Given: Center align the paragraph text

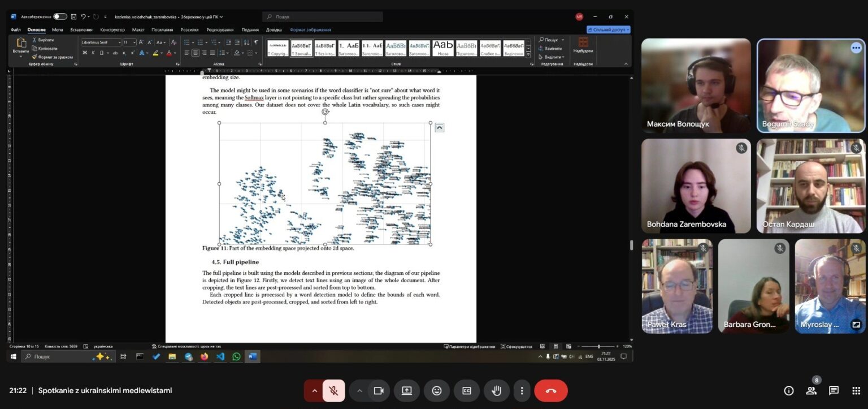Looking at the screenshot, I should tap(196, 53).
